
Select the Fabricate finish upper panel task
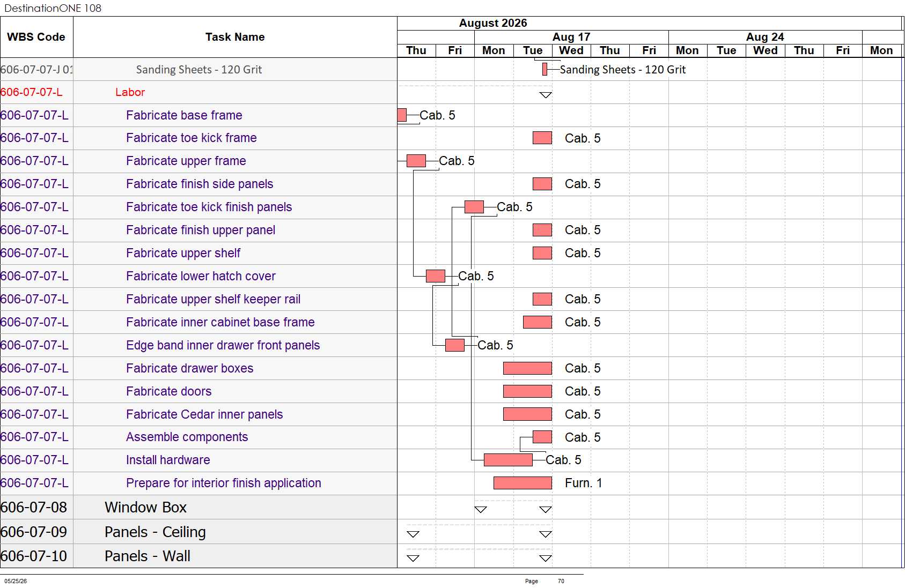pyautogui.click(x=201, y=230)
